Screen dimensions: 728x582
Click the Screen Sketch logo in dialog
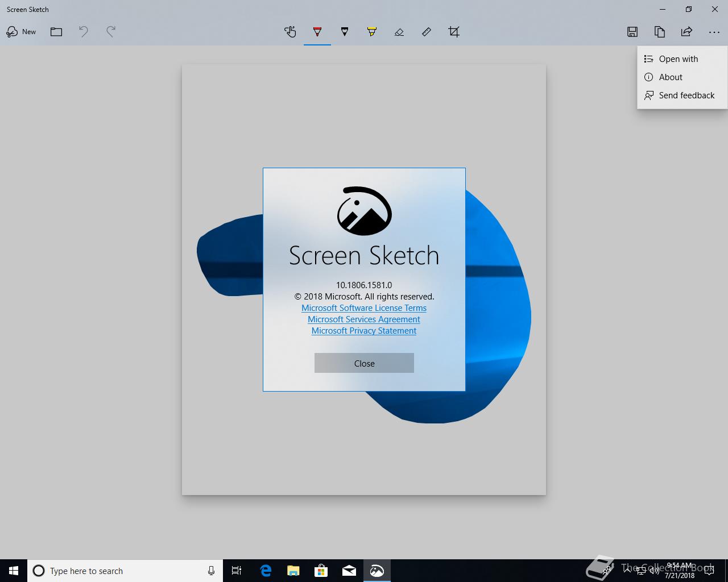tap(365, 211)
